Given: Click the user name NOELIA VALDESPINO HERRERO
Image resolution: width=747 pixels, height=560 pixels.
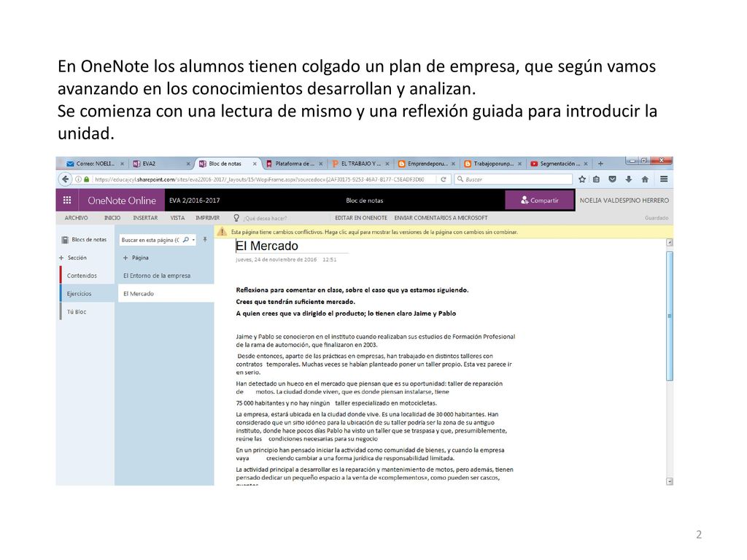Looking at the screenshot, I should pos(624,201).
